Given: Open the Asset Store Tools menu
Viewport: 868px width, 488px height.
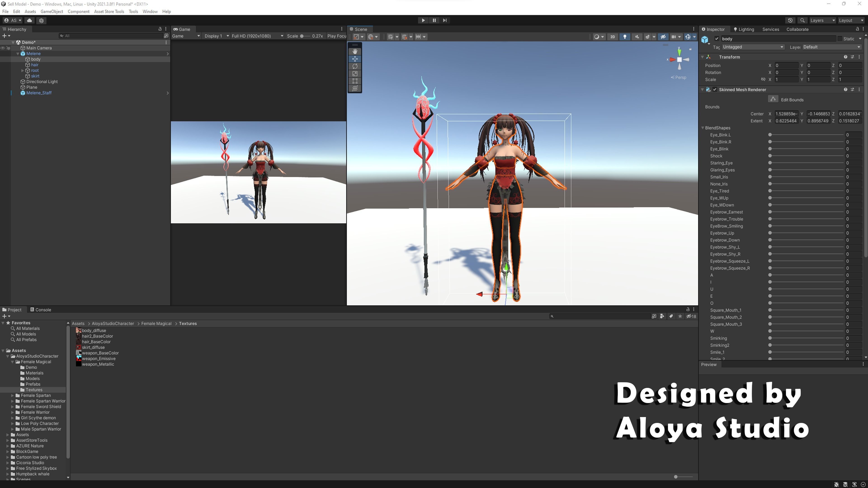Looking at the screenshot, I should tap(109, 12).
